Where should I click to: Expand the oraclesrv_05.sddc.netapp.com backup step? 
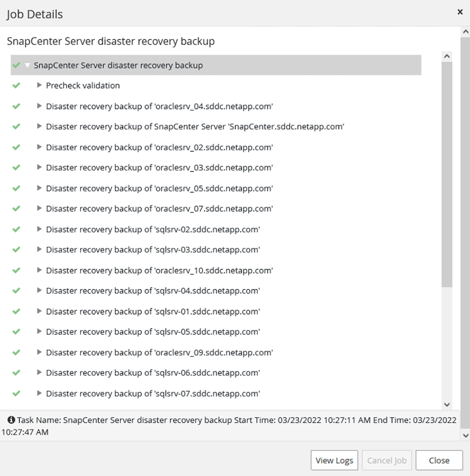pos(39,188)
